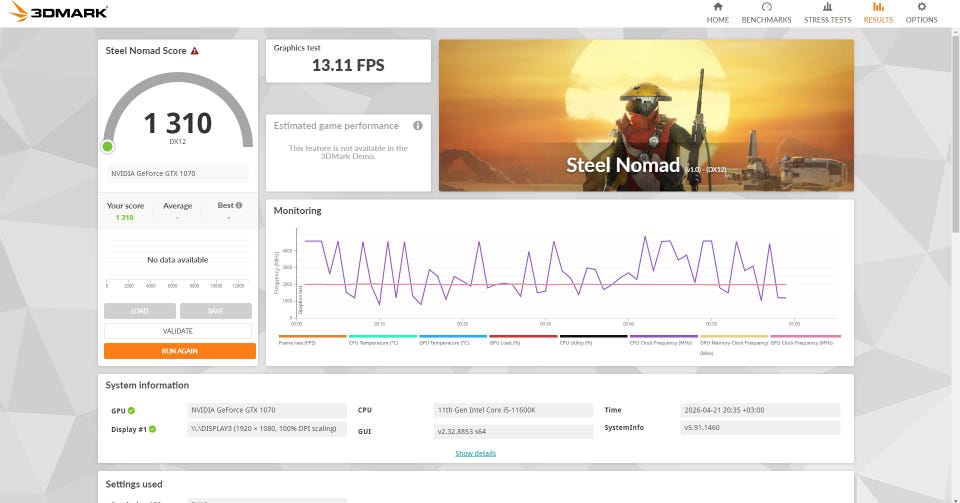Toggle Frame rate (FPS) legend series

312,340
